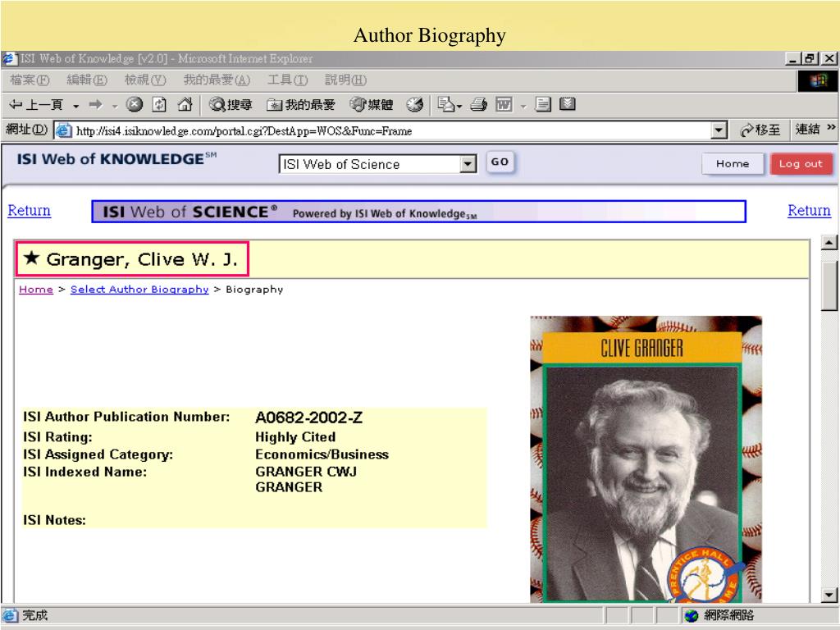Expand the address bar history dropdown
Image resolution: width=840 pixels, height=630 pixels.
click(719, 130)
